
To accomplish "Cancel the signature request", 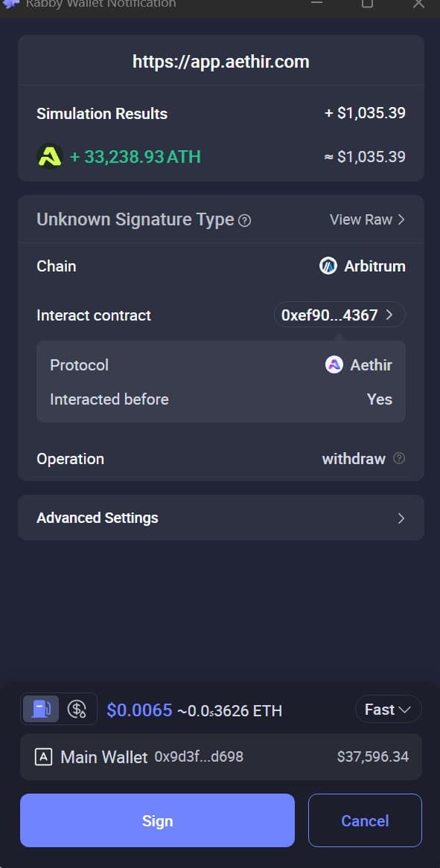I will tap(365, 820).
